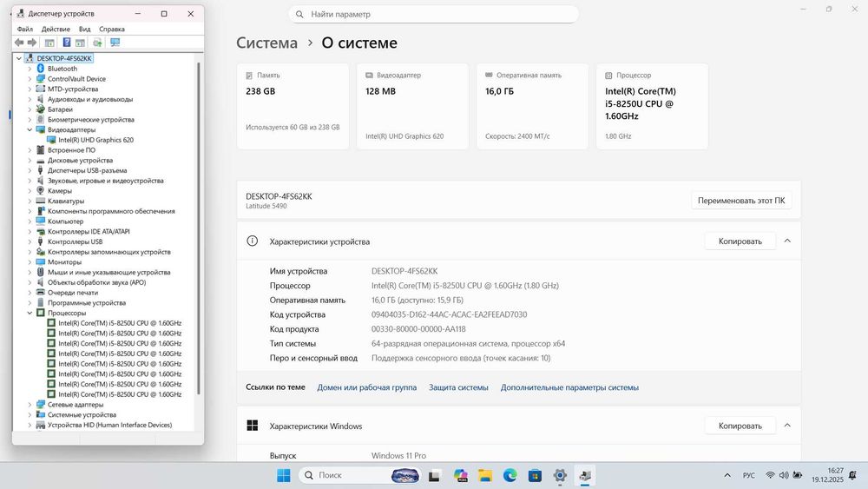Expand the Контроллеры USB category
The height and width of the screenshot is (489, 868).
coord(30,241)
